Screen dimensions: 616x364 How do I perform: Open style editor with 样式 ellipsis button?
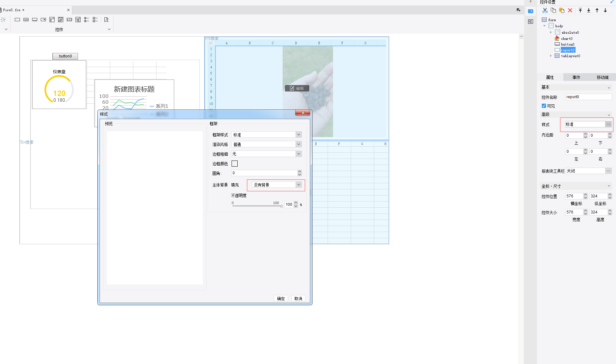(609, 124)
